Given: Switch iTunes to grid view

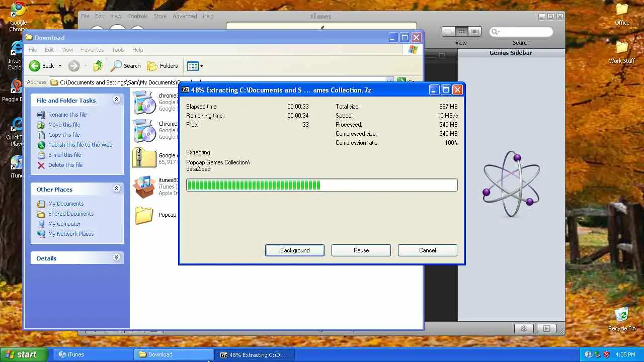Looking at the screenshot, I should click(461, 32).
